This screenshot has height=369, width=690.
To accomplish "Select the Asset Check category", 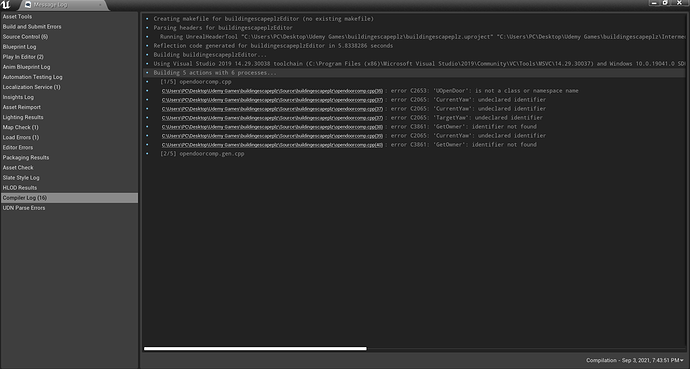I will pos(69,168).
